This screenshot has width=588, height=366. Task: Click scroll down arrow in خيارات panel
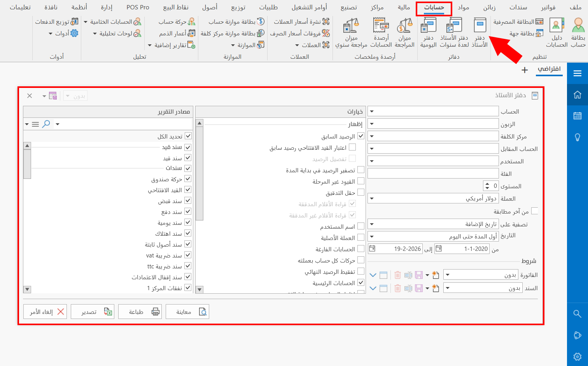click(x=199, y=289)
